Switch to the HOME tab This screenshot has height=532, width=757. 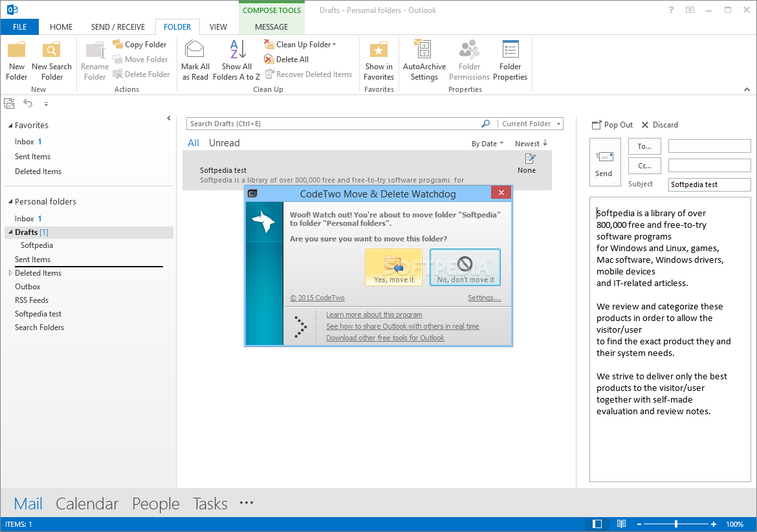pyautogui.click(x=61, y=27)
